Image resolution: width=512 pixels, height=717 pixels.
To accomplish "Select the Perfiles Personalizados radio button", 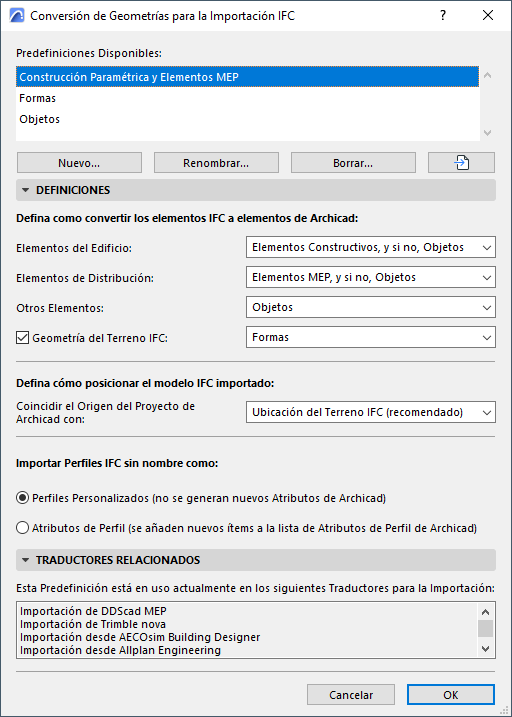I will pos(22,498).
